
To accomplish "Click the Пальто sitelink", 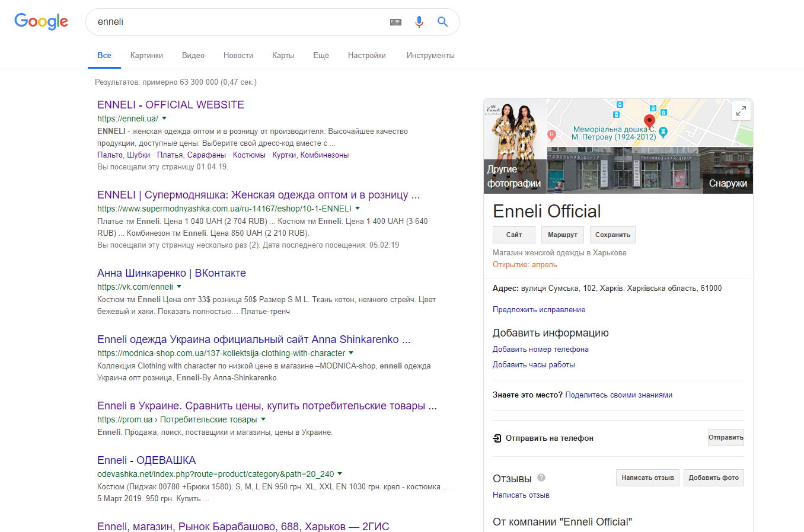I will (x=110, y=155).
